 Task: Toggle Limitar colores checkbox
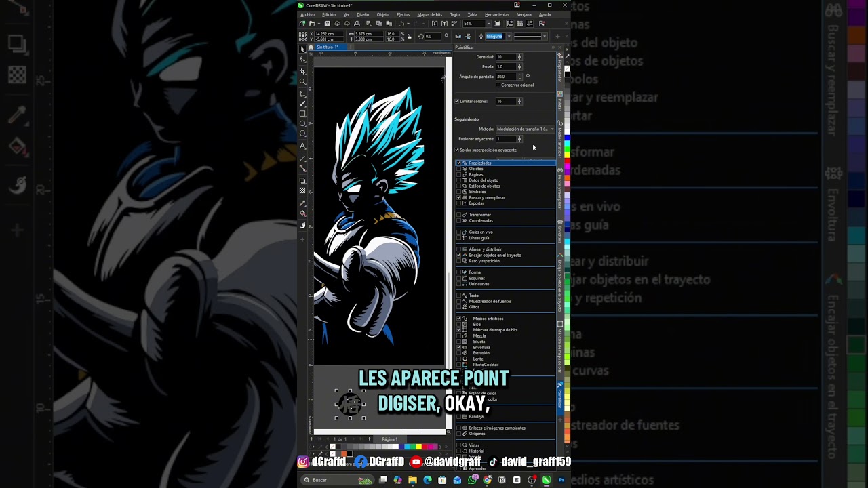point(456,101)
